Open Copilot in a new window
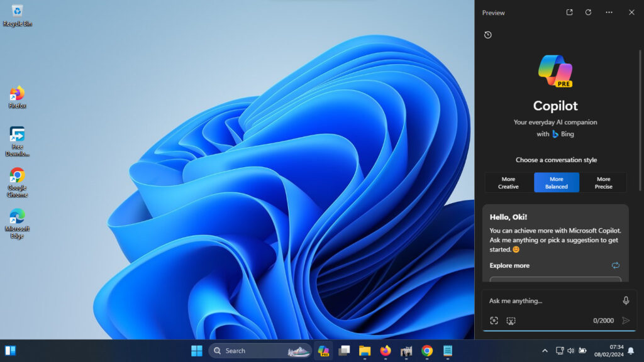This screenshot has width=644, height=362. click(569, 13)
